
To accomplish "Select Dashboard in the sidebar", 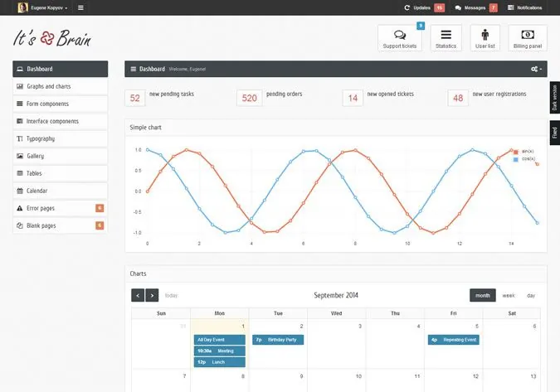I will point(61,69).
